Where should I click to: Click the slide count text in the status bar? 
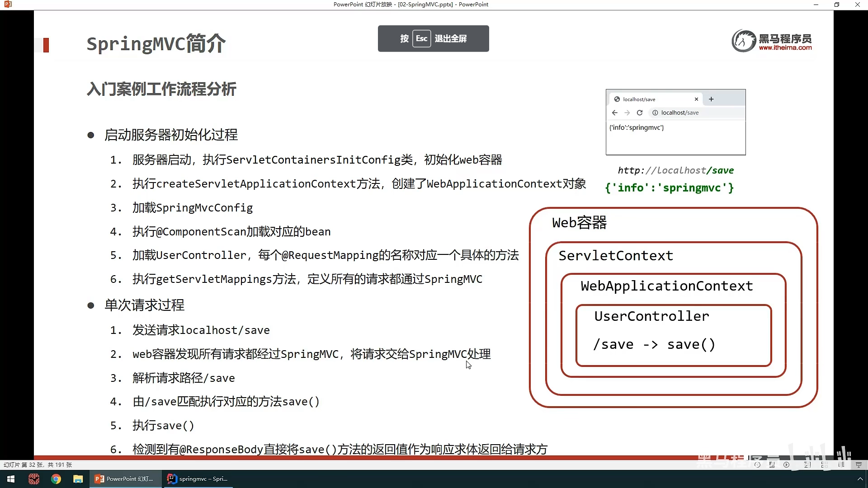(x=38, y=465)
